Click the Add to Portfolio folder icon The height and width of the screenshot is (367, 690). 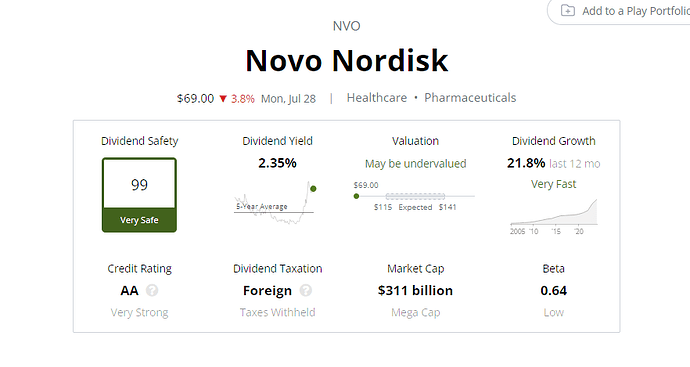coord(568,11)
